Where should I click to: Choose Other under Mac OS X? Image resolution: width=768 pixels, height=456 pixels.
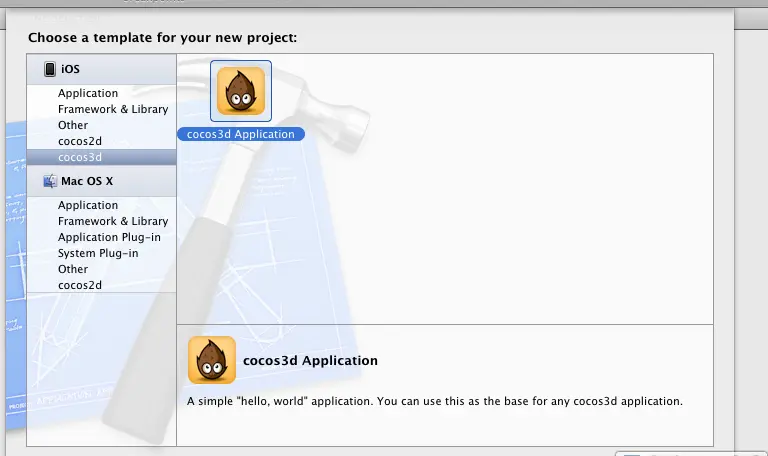click(x=73, y=269)
